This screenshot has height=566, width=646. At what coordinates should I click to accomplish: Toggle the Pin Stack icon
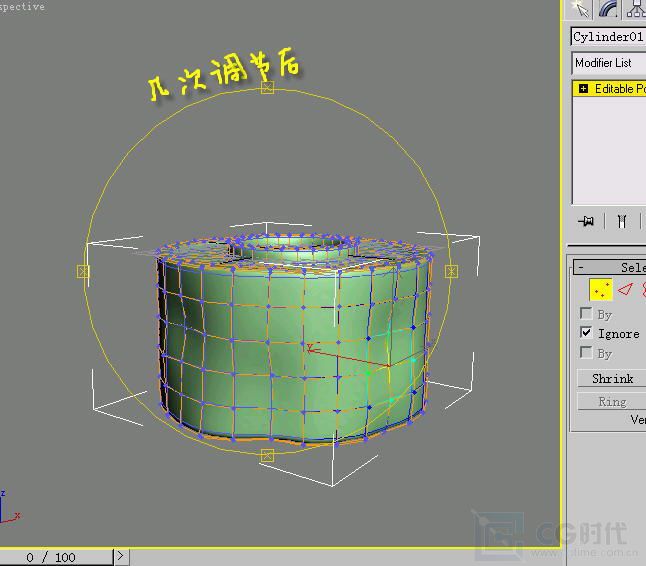click(x=586, y=221)
